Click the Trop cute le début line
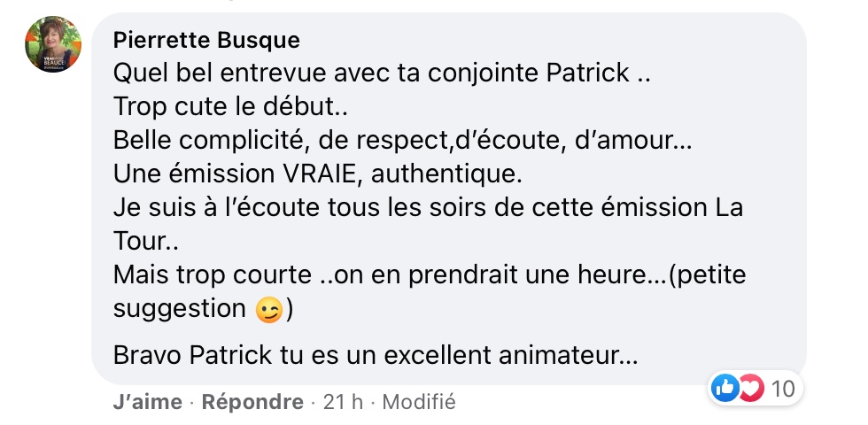Viewport: 868px width, 425px height. pos(230,107)
